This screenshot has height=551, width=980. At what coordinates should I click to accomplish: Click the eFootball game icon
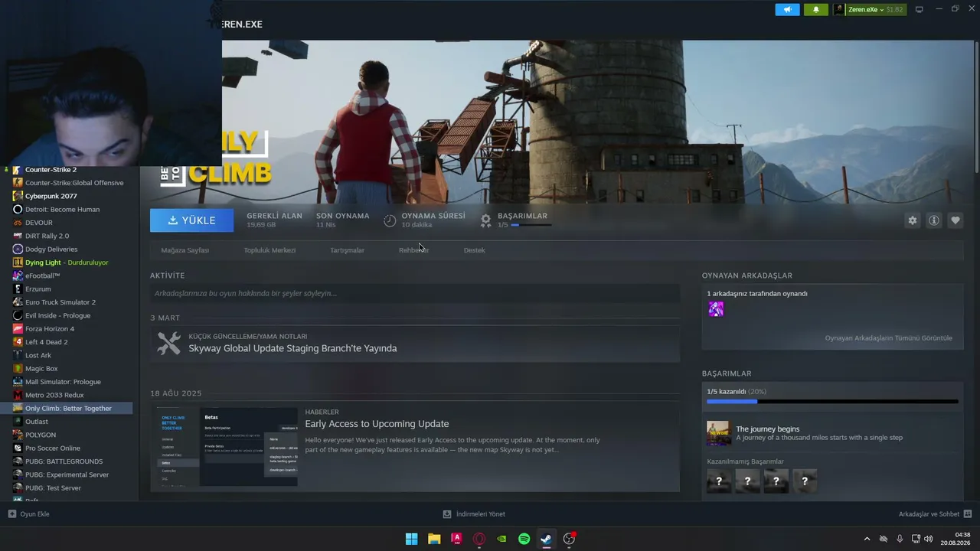coord(18,275)
